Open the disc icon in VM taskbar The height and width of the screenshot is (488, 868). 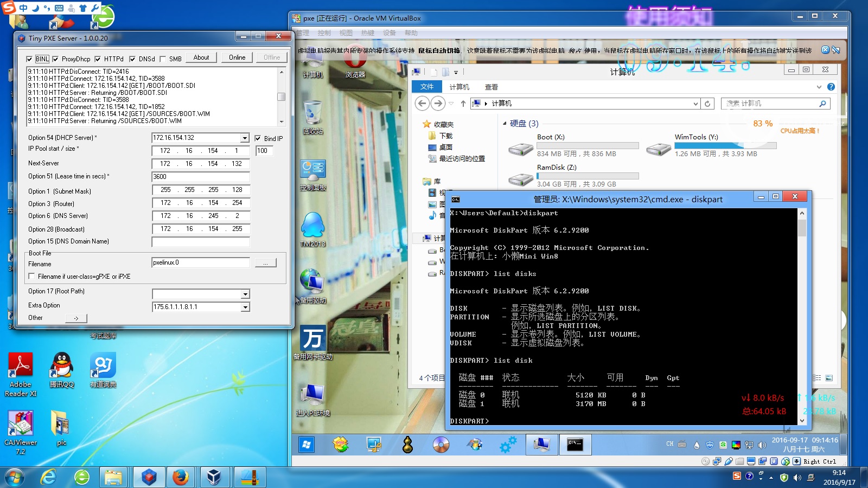coord(441,445)
